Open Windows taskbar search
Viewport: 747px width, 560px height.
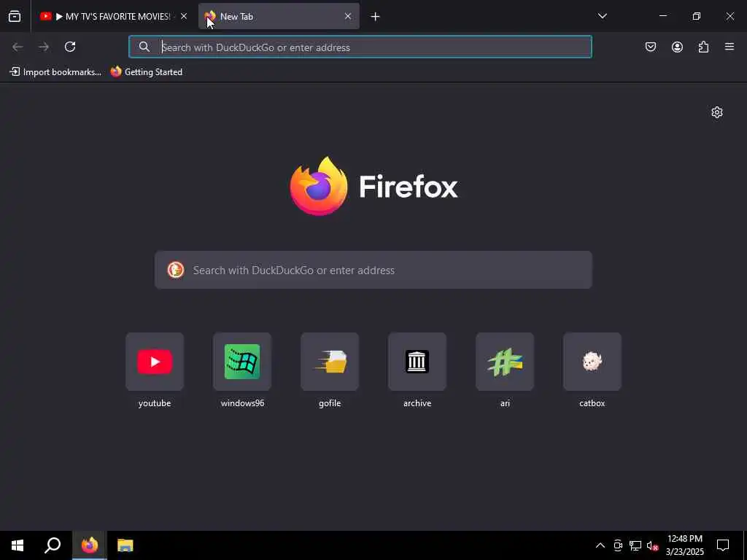pyautogui.click(x=53, y=545)
